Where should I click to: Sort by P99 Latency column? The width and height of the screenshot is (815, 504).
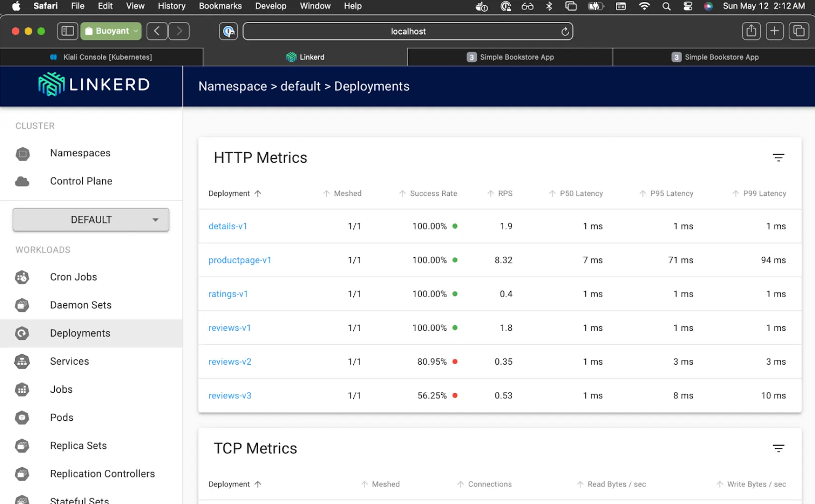(759, 194)
